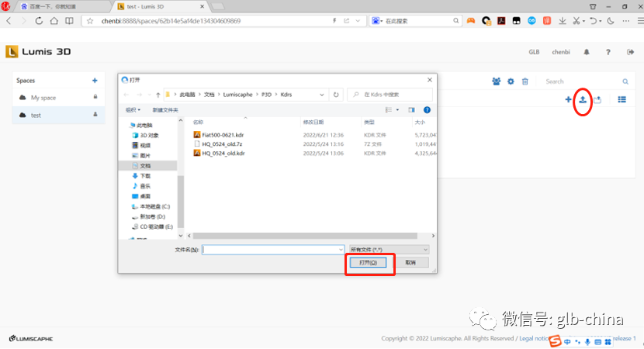The width and height of the screenshot is (644, 349).
Task: Click the Lumis Search box
Action: coord(583,81)
